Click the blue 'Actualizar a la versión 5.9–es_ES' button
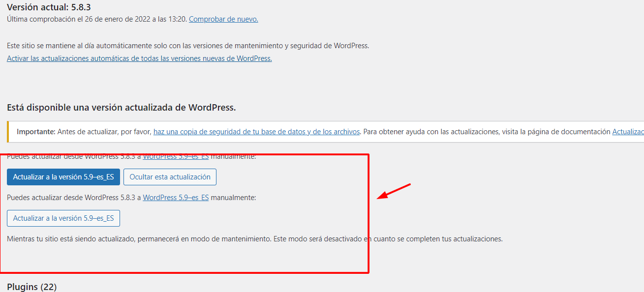This screenshot has height=292, width=644. [x=63, y=177]
